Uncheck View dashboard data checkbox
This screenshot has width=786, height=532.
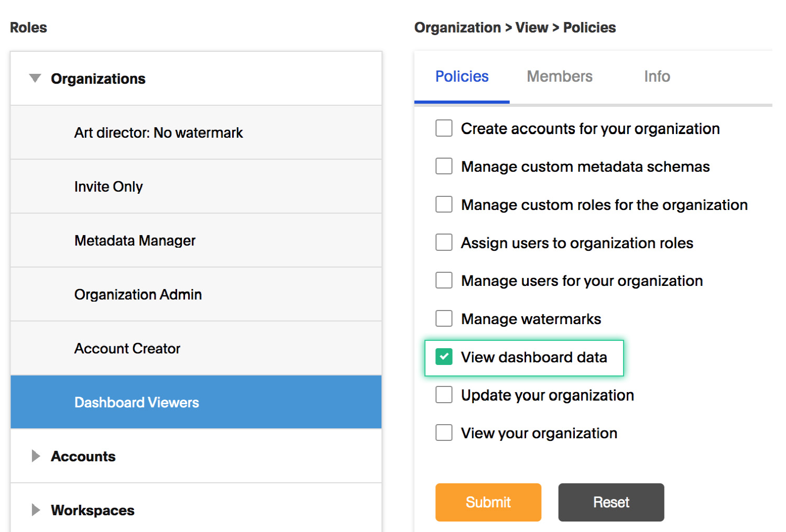[444, 357]
